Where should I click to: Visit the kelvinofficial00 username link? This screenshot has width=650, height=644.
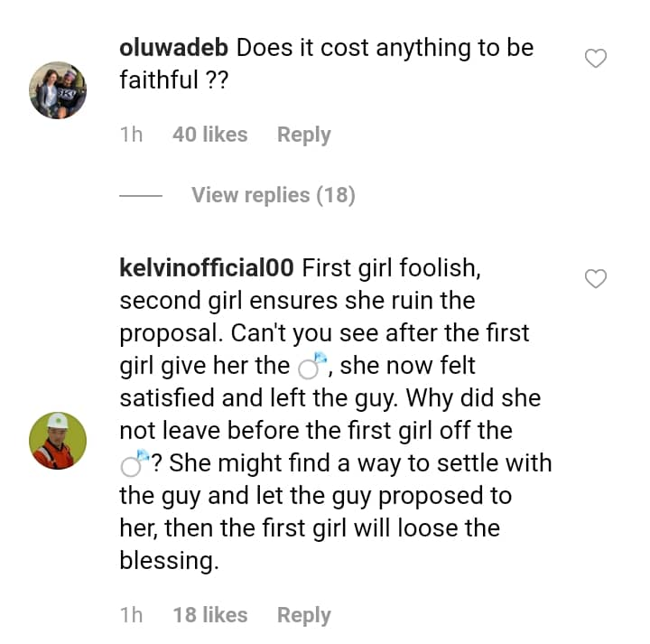[207, 268]
